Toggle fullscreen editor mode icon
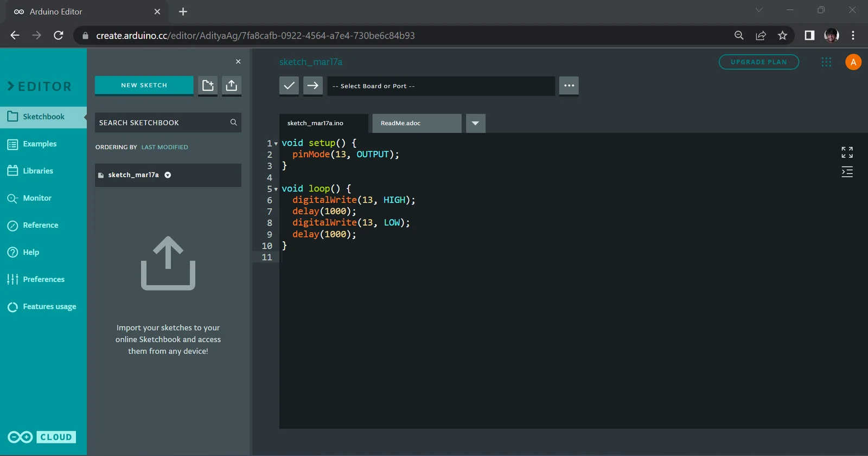This screenshot has height=456, width=868. [847, 152]
